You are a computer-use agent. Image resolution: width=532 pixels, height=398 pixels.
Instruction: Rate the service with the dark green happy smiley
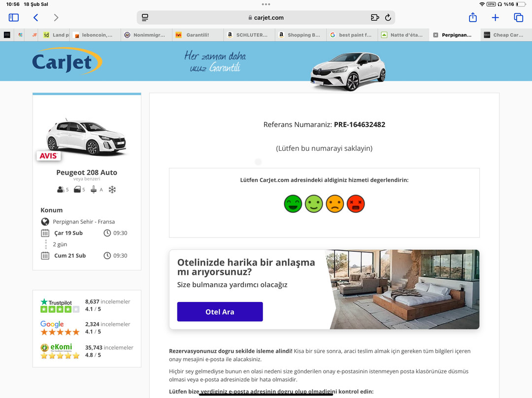(293, 203)
